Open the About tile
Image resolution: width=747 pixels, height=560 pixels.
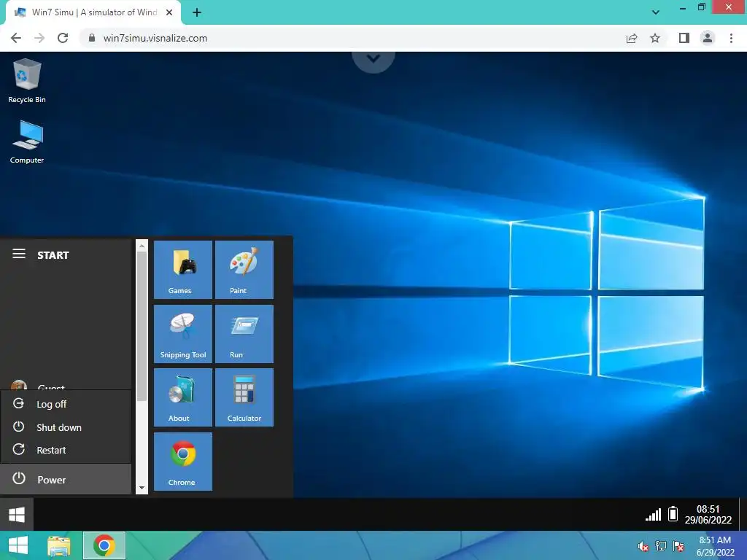183,397
